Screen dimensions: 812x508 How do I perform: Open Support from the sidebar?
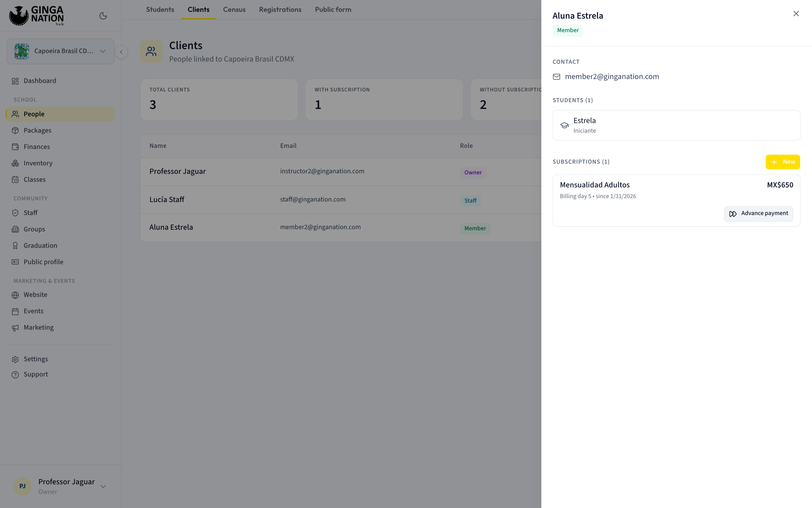(60, 374)
